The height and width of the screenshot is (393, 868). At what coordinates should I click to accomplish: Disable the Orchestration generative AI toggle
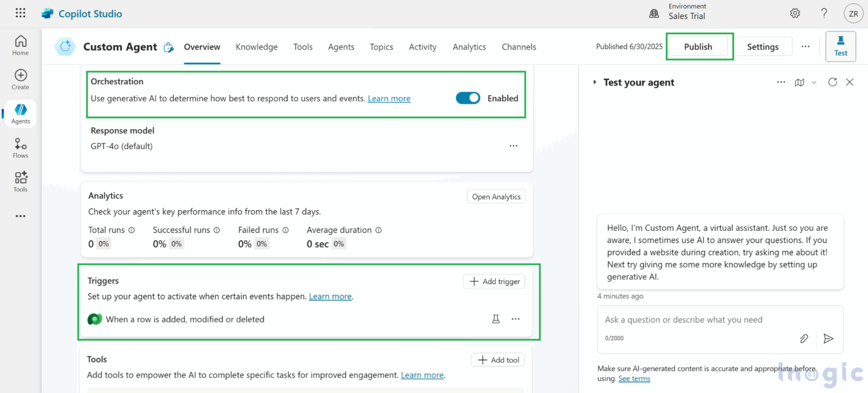pos(467,98)
